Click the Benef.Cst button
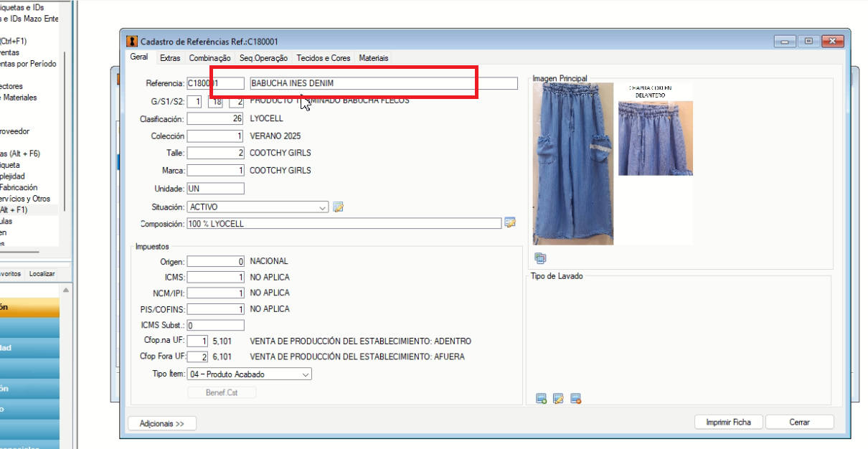Screen dimensions: 868x449 pos(222,392)
